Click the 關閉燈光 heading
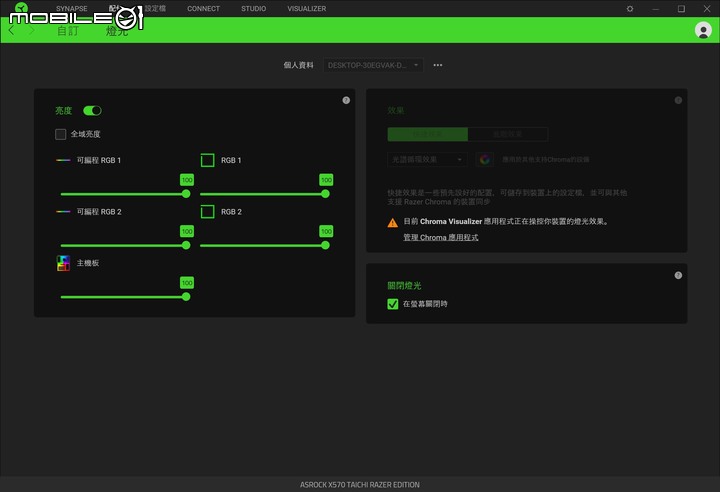The image size is (720, 492). (x=404, y=286)
